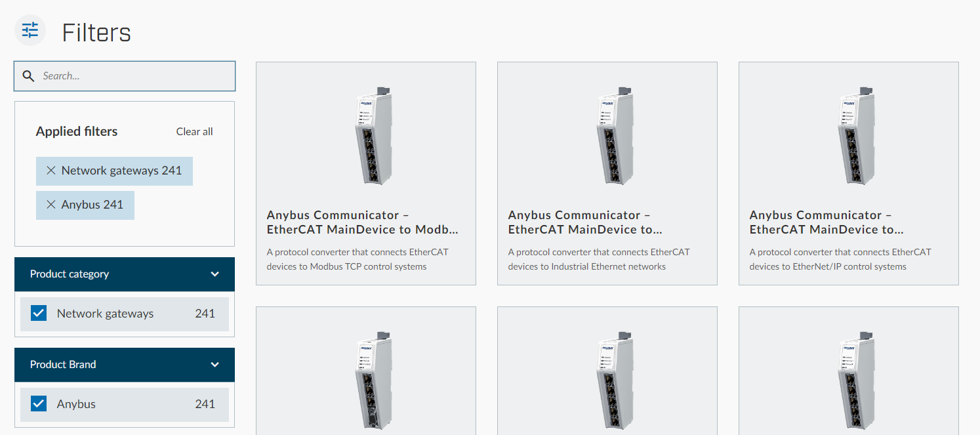Click the Anybus Communicator EtherCAT to Modb... title
This screenshot has height=435, width=980.
pyautogui.click(x=362, y=222)
